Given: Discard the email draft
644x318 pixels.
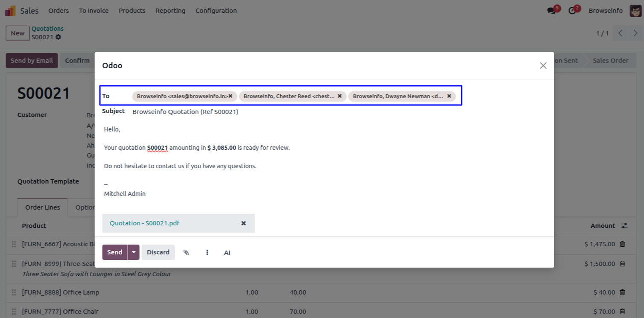Looking at the screenshot, I should pyautogui.click(x=158, y=252).
